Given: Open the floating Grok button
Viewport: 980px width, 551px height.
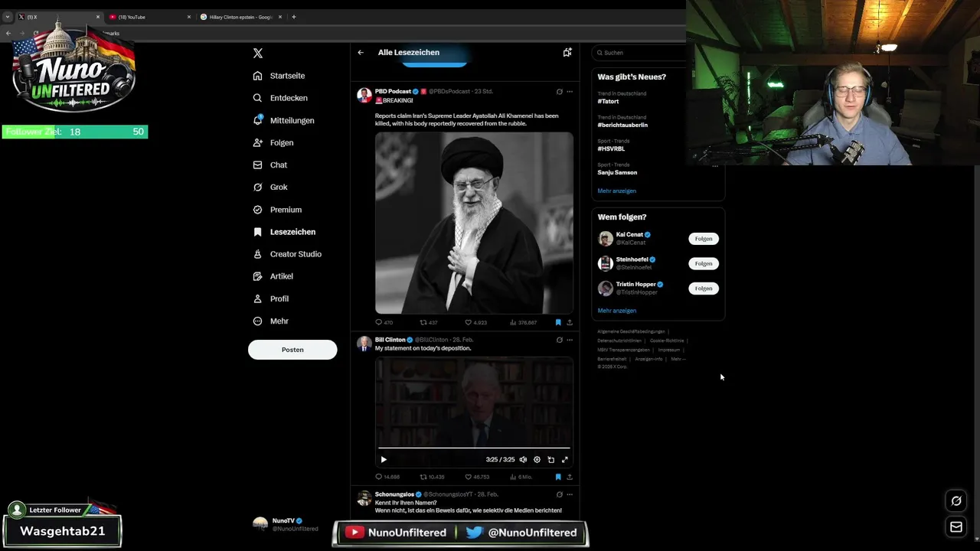Looking at the screenshot, I should [956, 501].
